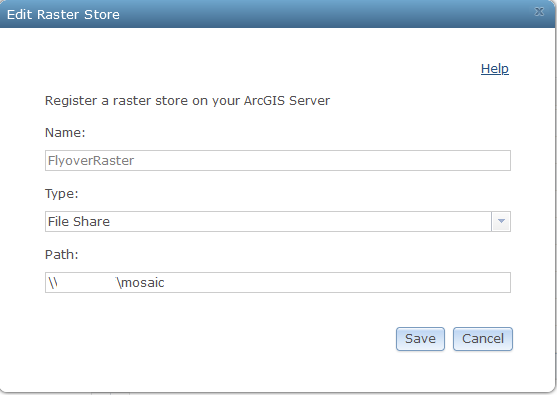Image resolution: width=557 pixels, height=395 pixels.
Task: Open the Type dropdown arrow
Action: pyautogui.click(x=501, y=221)
